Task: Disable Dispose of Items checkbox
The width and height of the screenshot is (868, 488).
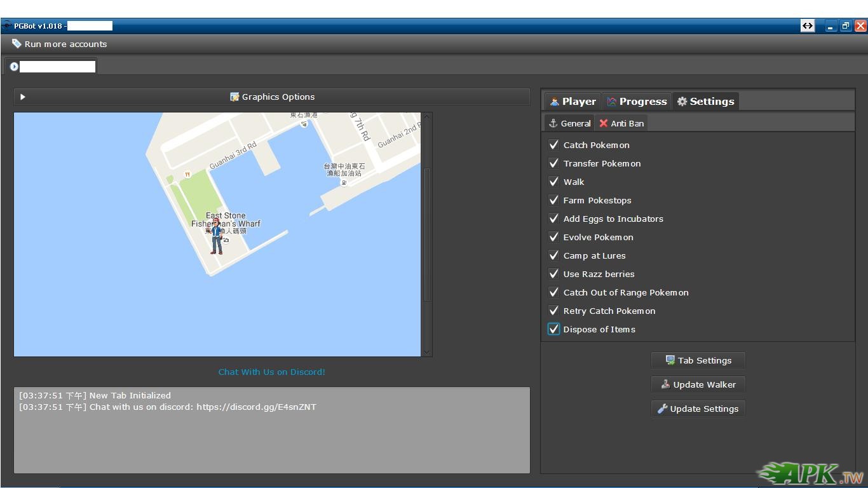Action: coord(554,329)
